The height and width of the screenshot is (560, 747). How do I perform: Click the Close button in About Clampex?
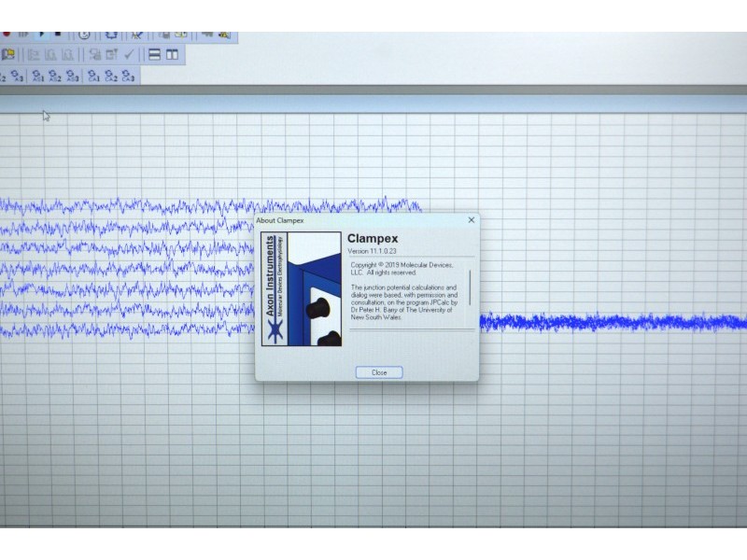click(379, 372)
